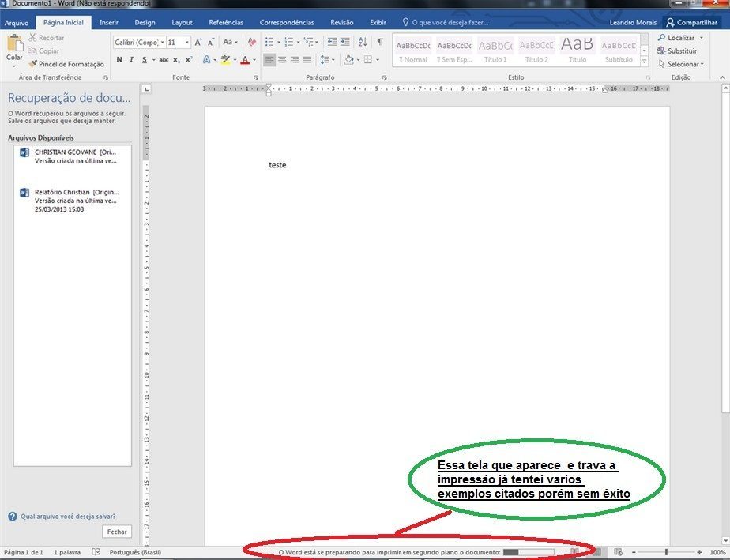
Task: Click the zoom in plus button
Action: point(699,552)
